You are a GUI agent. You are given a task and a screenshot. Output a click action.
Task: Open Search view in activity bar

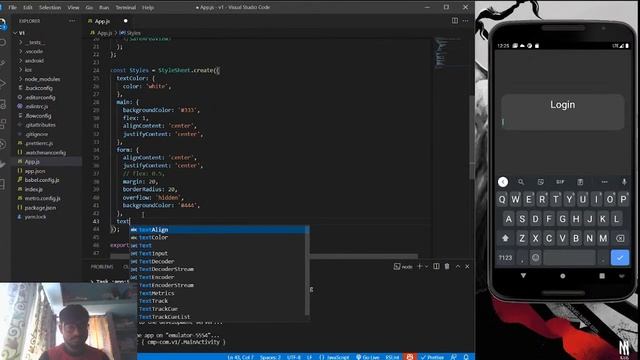coord(3,42)
